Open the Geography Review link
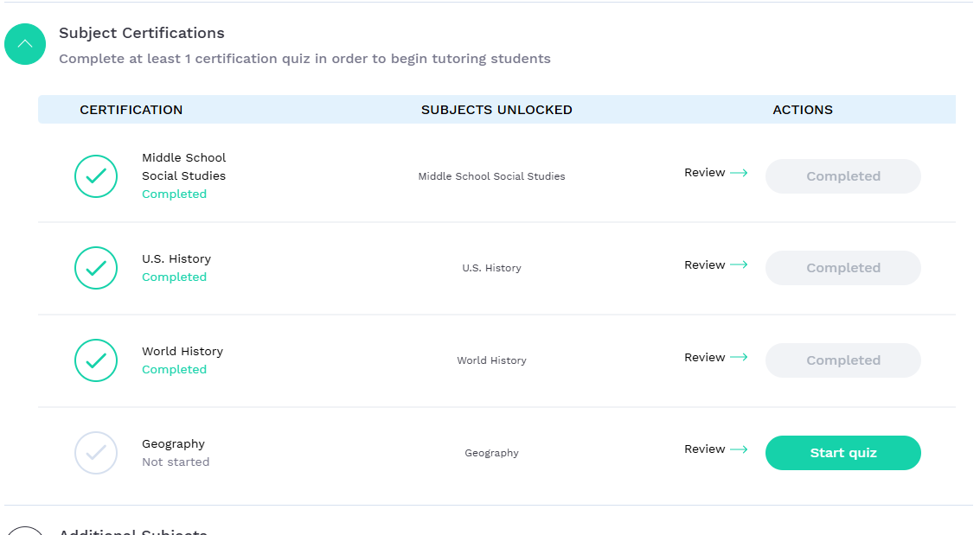Screen dimensions: 980x535 click(705, 449)
